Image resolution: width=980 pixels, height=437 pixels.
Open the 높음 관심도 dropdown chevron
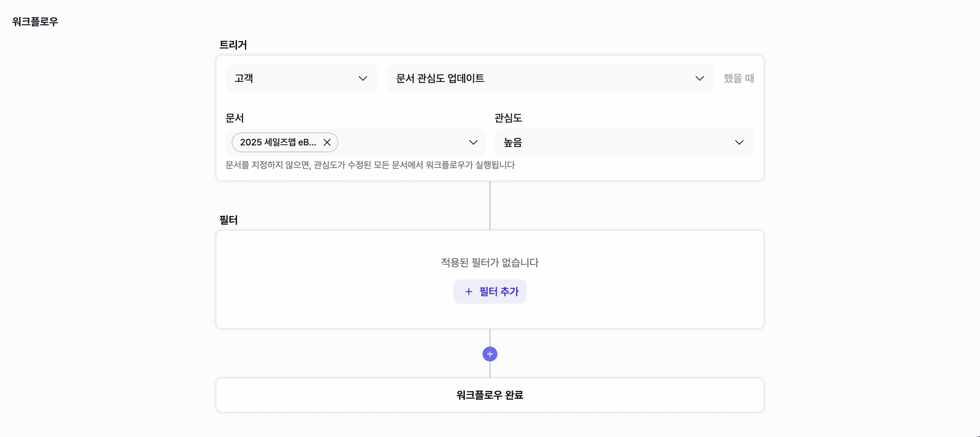point(739,142)
